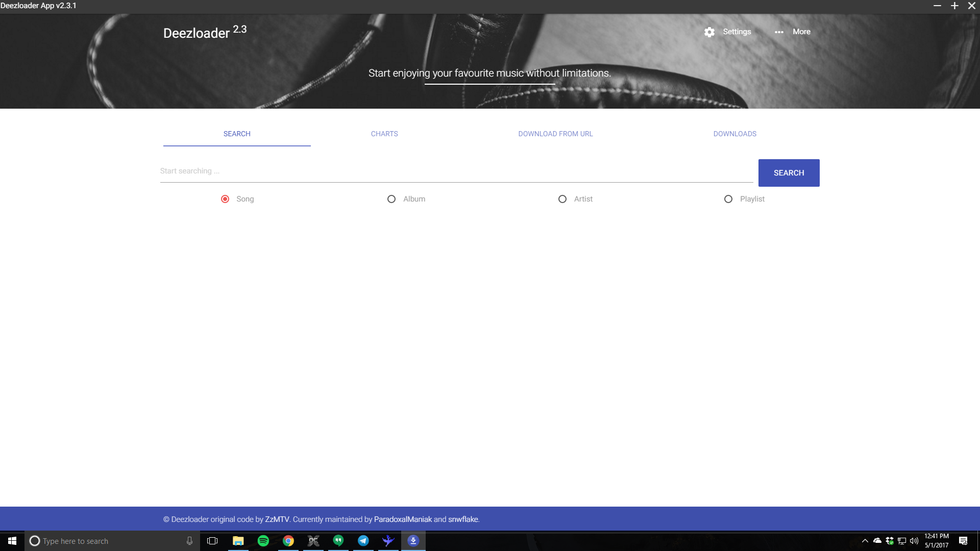Open the ParadoxalManiak footer link

(403, 519)
